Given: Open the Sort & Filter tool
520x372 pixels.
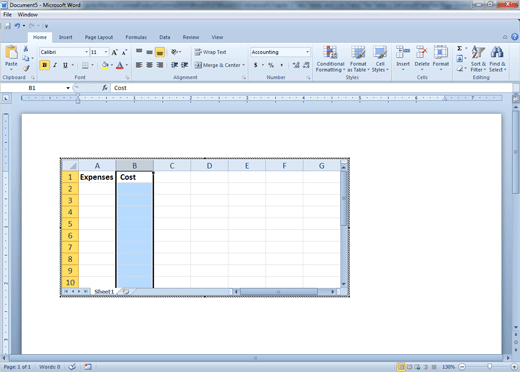Looking at the screenshot, I should coord(478,59).
